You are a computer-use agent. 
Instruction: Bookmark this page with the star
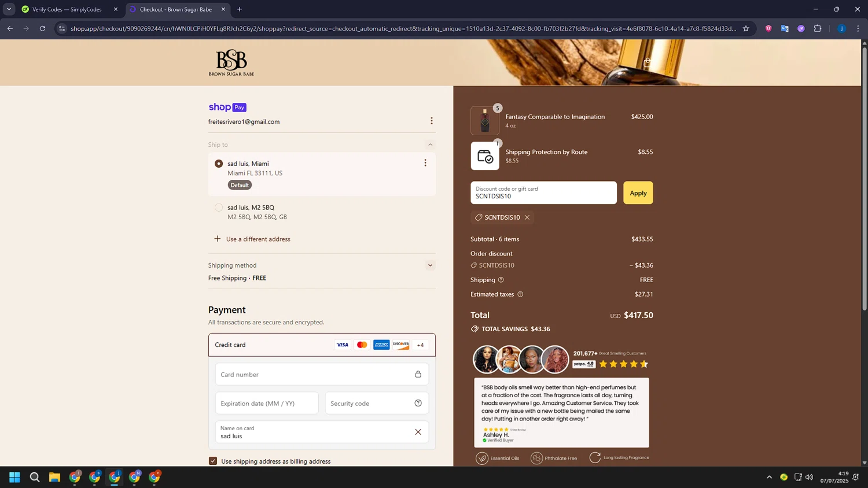[746, 28]
